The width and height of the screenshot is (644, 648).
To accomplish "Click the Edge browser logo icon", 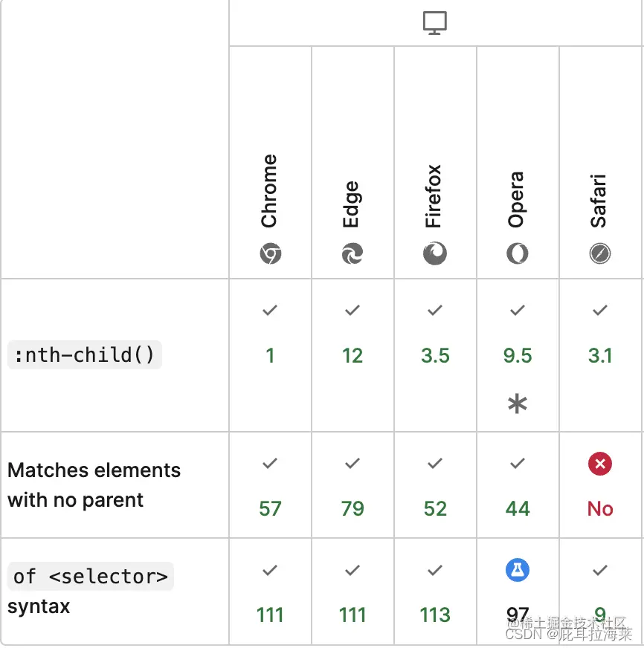I will [x=352, y=253].
